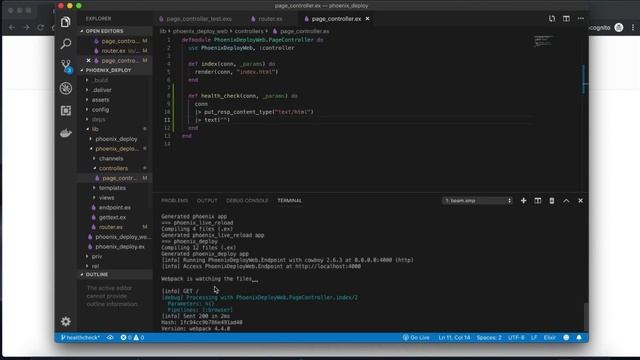
Task: Open the notifications bell in status bar
Action: 579,338
